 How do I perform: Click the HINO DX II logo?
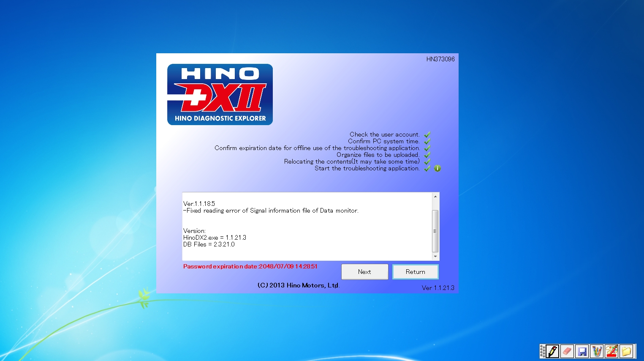pos(220,94)
